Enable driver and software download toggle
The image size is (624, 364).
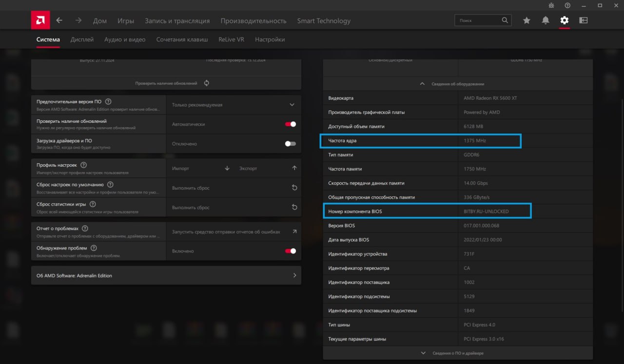pos(290,144)
